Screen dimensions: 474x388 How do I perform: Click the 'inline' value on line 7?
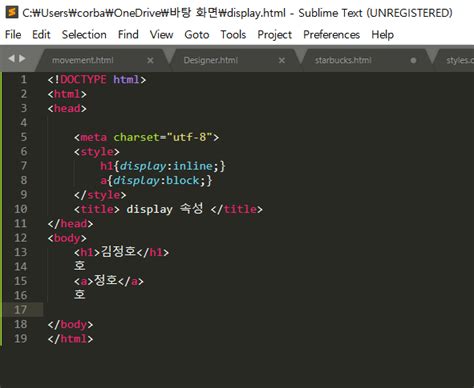193,166
